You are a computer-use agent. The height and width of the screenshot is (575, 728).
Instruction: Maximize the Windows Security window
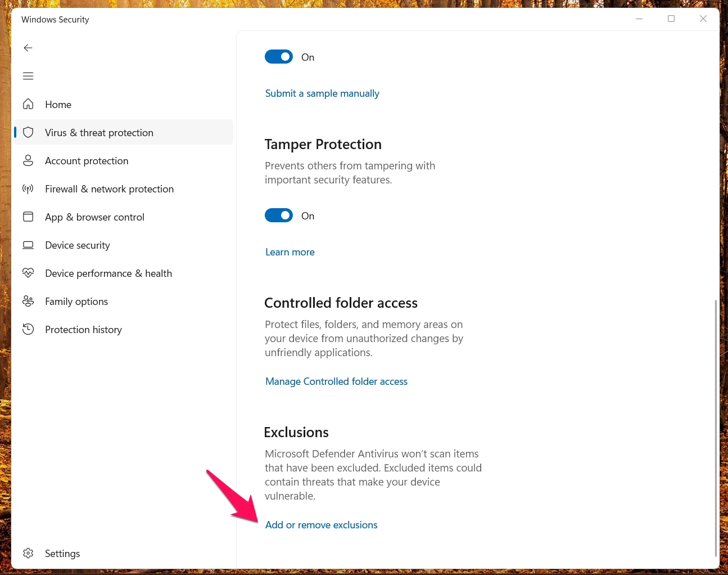pos(671,19)
